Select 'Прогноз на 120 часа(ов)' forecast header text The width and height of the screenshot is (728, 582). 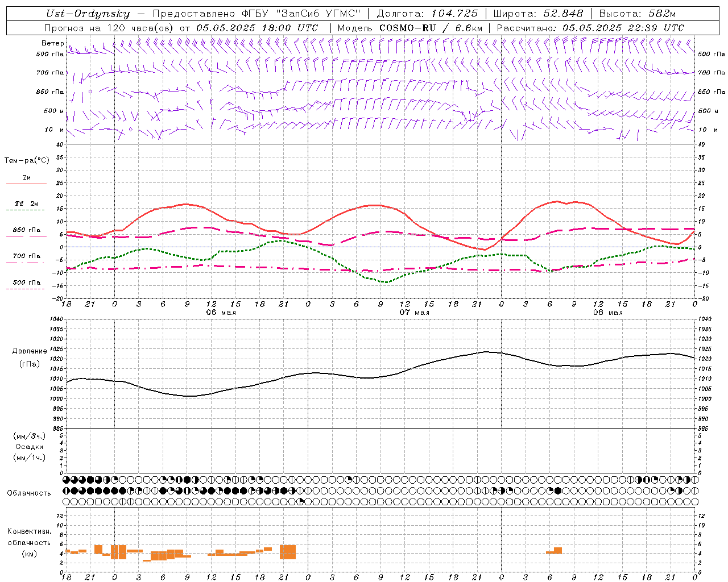coord(109,28)
